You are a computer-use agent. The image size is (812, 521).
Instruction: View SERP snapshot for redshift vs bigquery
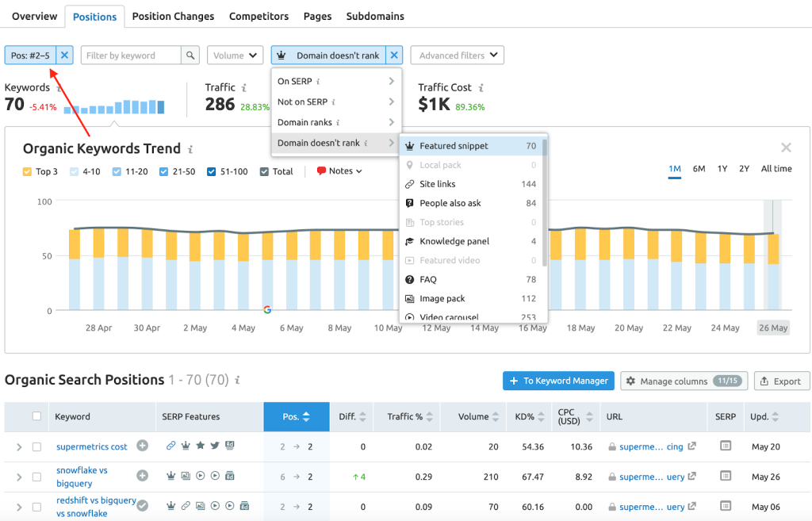click(x=726, y=506)
